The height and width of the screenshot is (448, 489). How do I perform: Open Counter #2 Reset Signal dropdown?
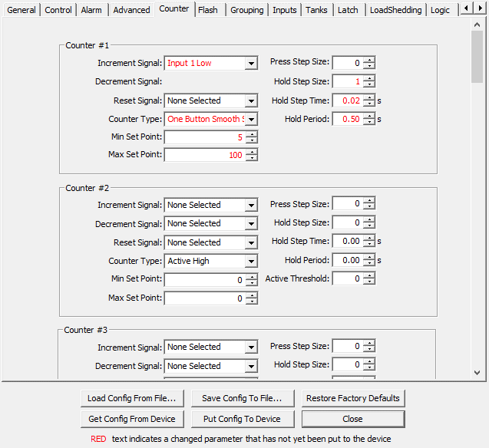coord(251,242)
